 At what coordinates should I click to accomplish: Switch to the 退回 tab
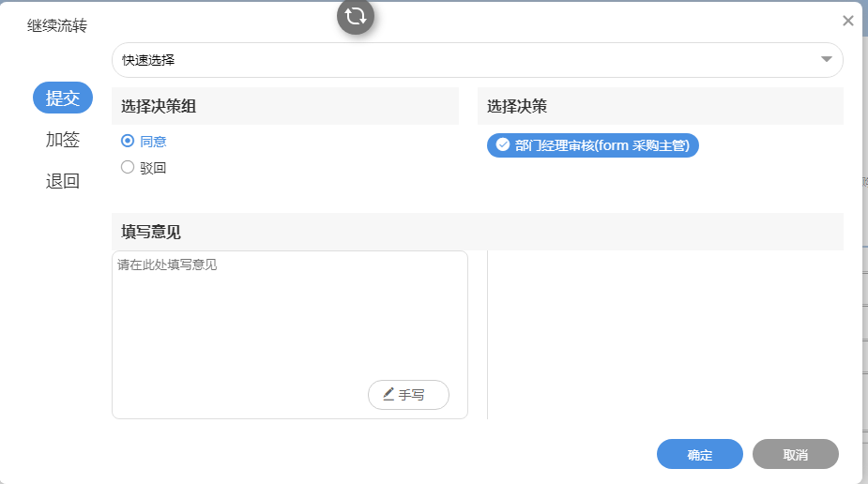(63, 181)
